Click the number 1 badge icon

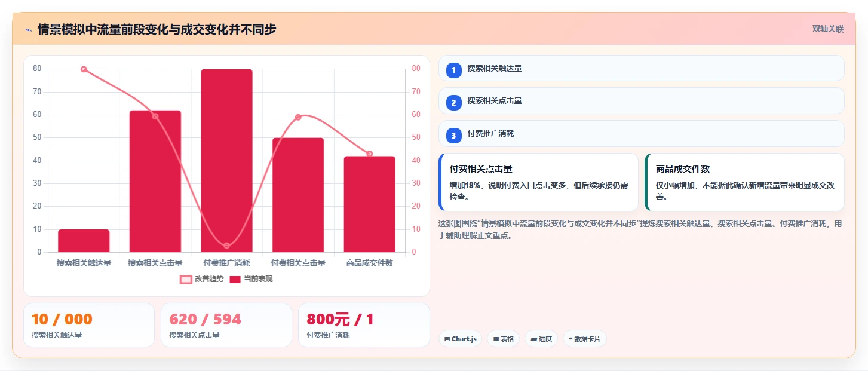453,70
